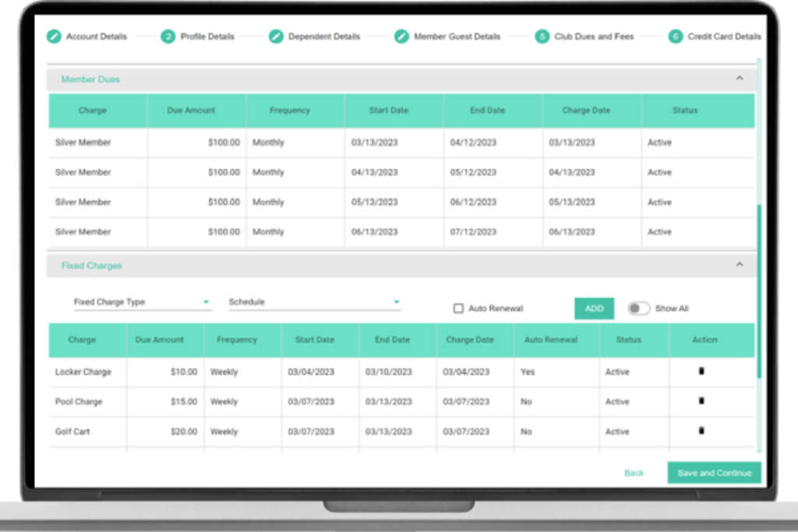
Task: Click Save and Continue
Action: click(x=714, y=473)
